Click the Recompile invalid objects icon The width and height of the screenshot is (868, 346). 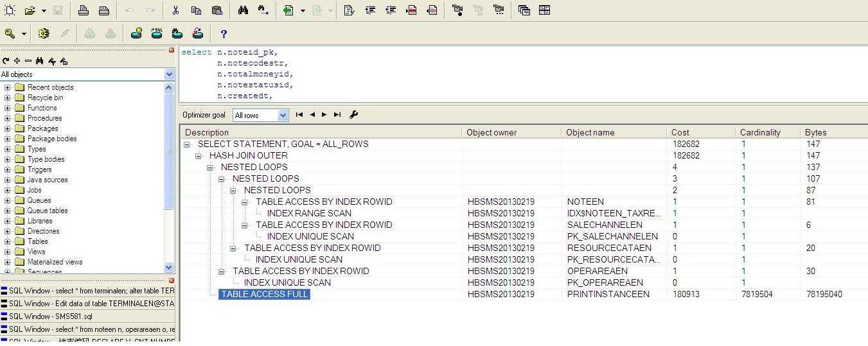click(x=198, y=33)
